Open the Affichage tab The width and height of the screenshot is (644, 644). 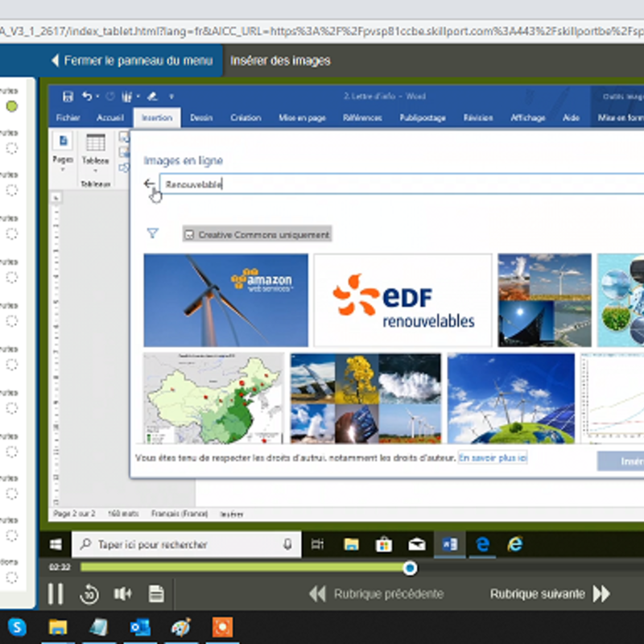528,118
